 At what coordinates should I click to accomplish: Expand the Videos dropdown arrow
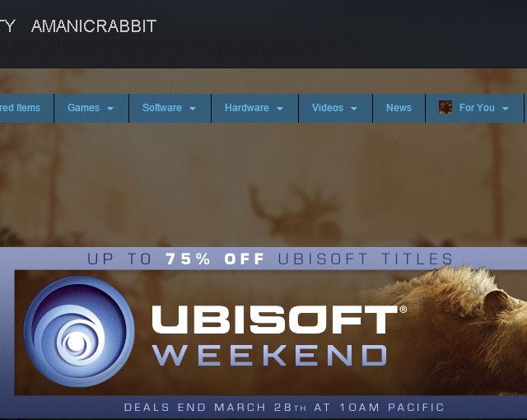[x=353, y=109]
